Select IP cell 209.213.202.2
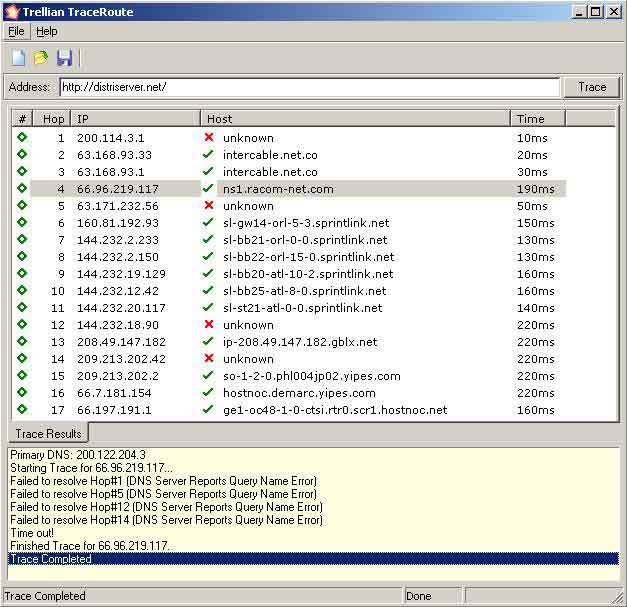Image resolution: width=627 pixels, height=607 pixels. point(118,376)
